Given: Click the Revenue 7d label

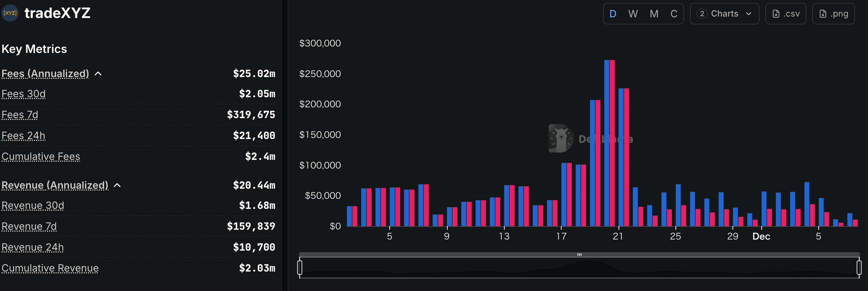Looking at the screenshot, I should 29,227.
